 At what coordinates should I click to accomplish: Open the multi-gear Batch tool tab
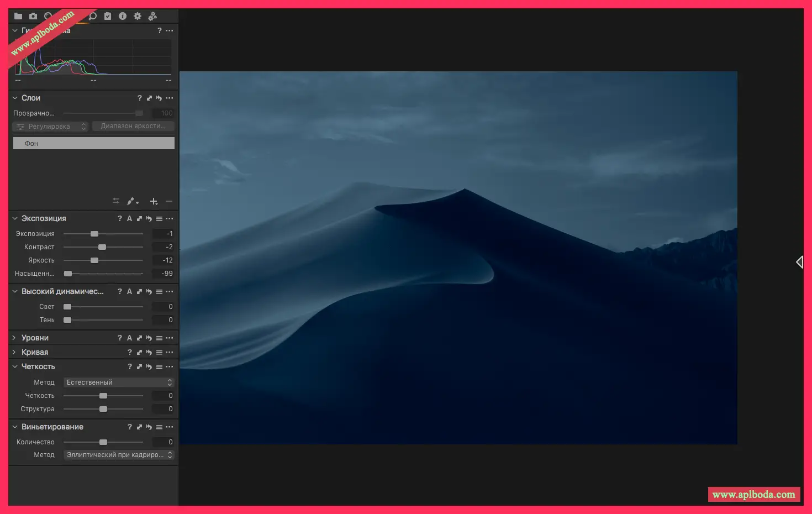tap(152, 16)
